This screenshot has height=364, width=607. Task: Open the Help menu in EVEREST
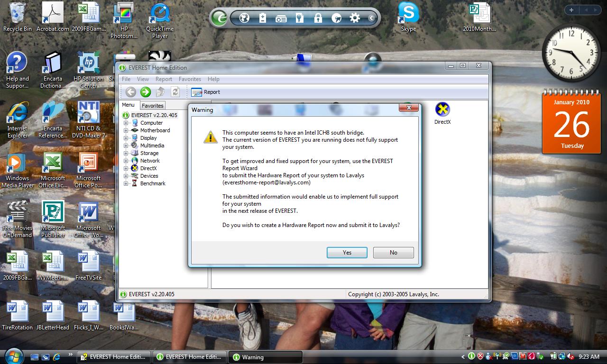click(x=213, y=79)
